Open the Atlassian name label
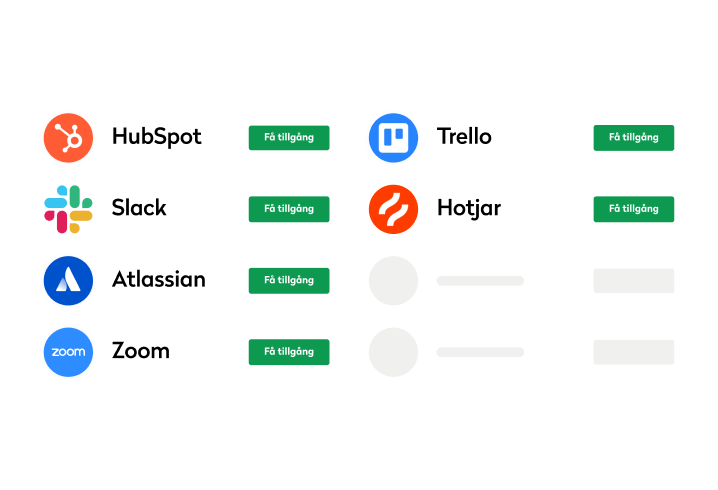The image size is (718, 490). 158,279
